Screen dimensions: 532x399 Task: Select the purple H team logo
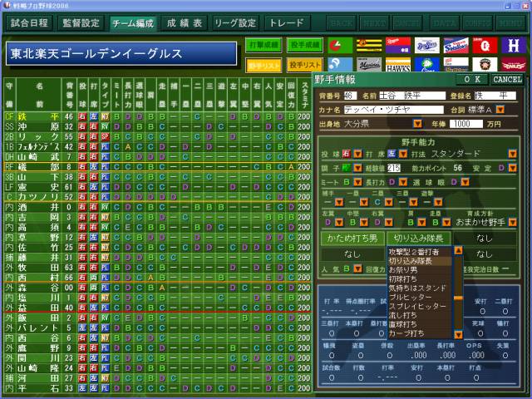514,45
